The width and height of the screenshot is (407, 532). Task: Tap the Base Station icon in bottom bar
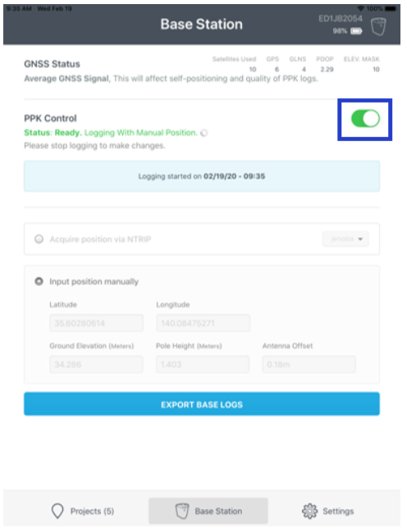(x=182, y=511)
